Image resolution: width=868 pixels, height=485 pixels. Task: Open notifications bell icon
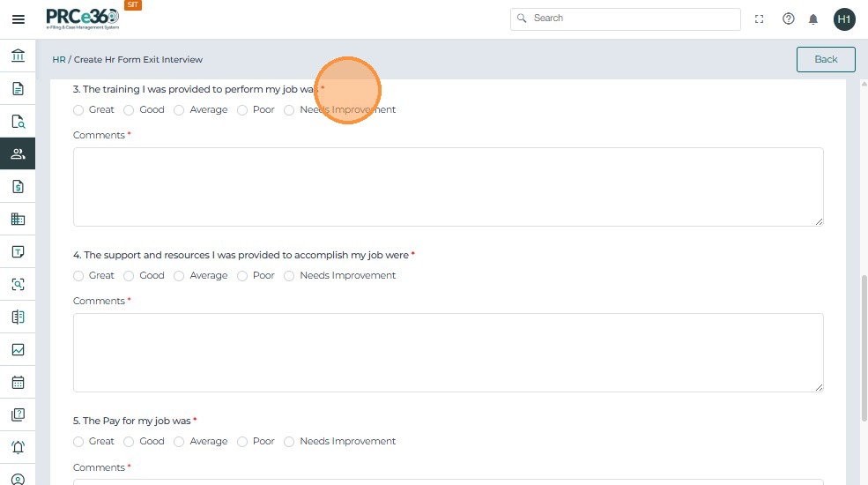click(x=813, y=19)
